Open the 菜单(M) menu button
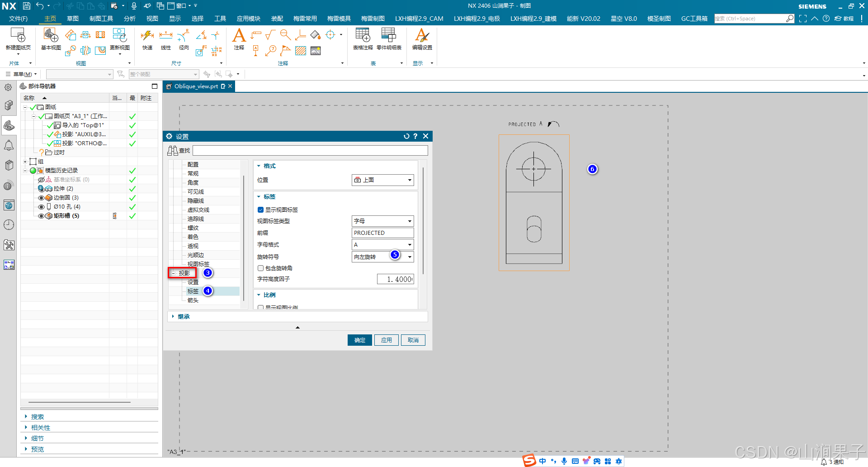Image resolution: width=868 pixels, height=467 pixels. click(x=22, y=74)
